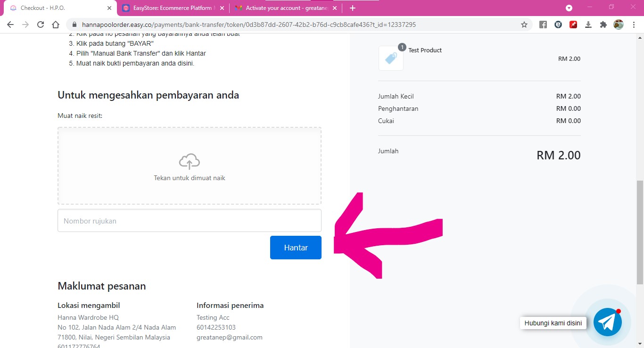Click the Facebook extension icon
The height and width of the screenshot is (348, 644).
coord(543,25)
